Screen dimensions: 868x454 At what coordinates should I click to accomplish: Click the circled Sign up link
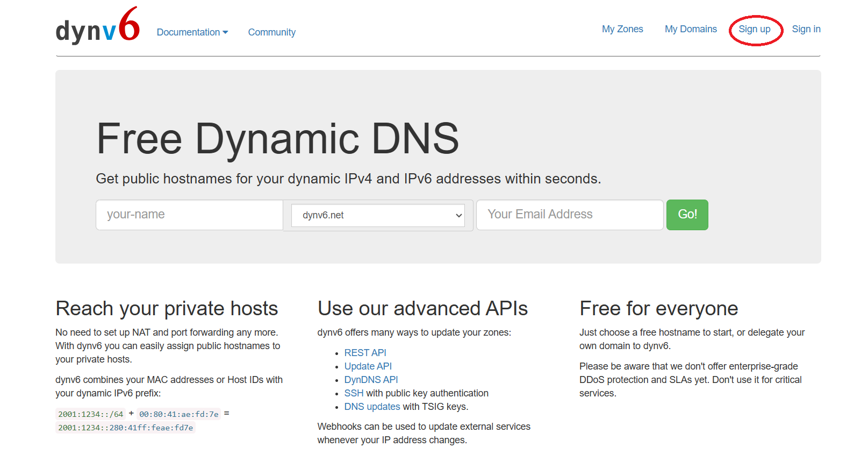tap(754, 29)
